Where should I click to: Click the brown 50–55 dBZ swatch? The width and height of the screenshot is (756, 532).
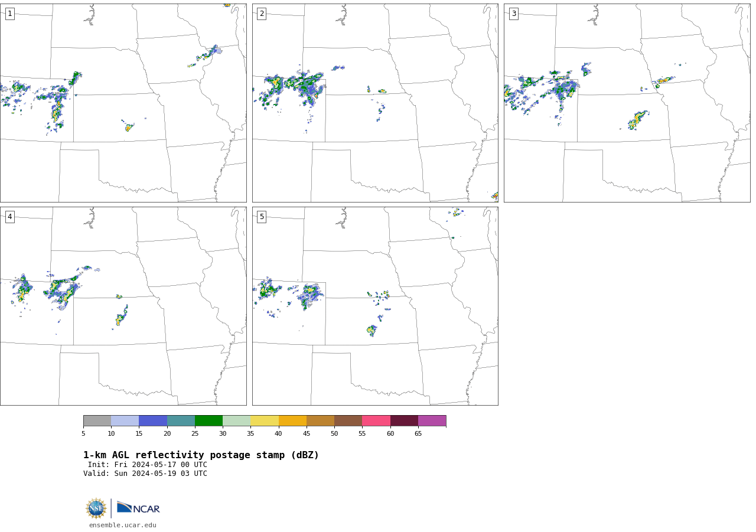tap(348, 421)
